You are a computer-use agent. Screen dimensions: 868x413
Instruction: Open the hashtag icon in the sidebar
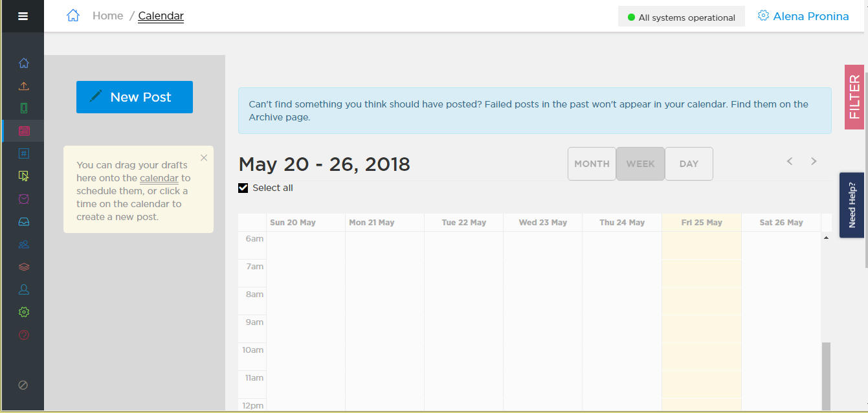tap(24, 153)
